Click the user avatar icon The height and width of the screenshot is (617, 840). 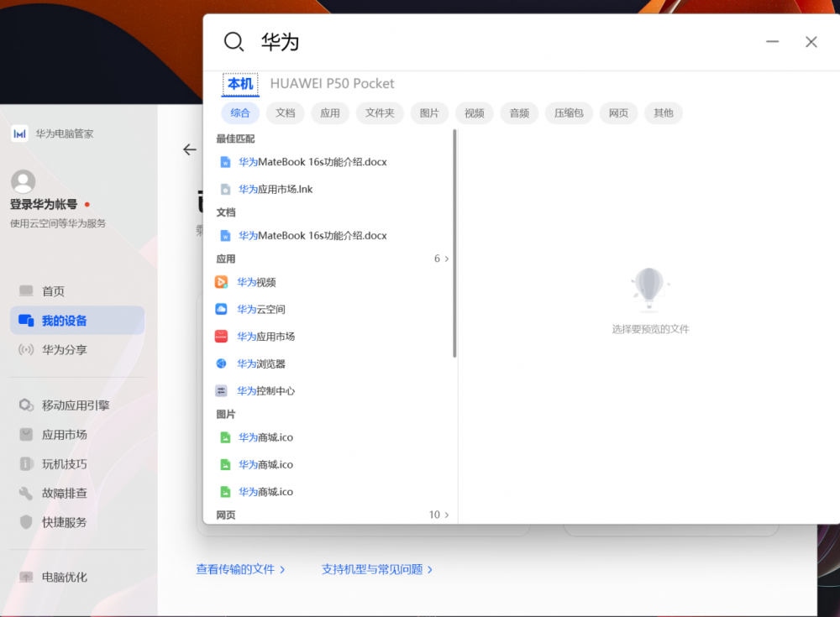click(x=23, y=181)
